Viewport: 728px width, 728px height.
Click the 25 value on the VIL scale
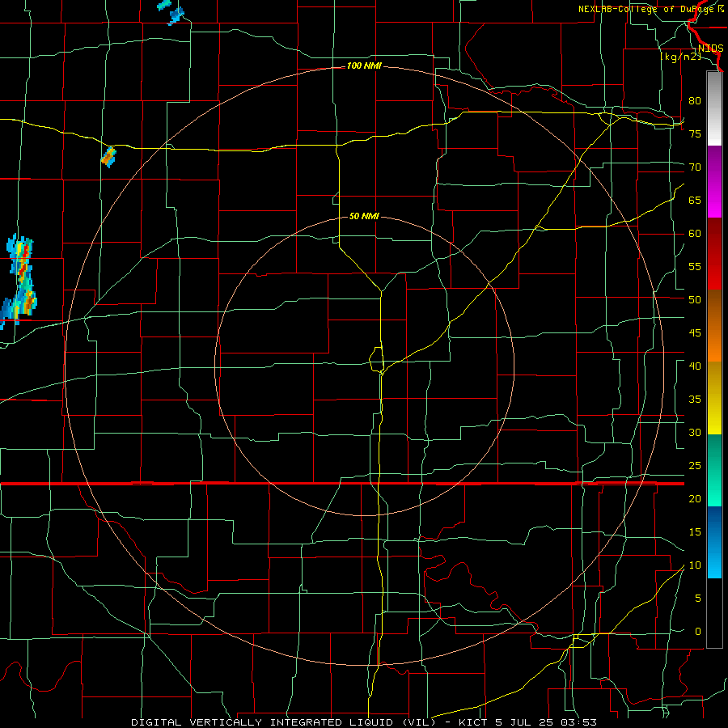[x=695, y=466]
